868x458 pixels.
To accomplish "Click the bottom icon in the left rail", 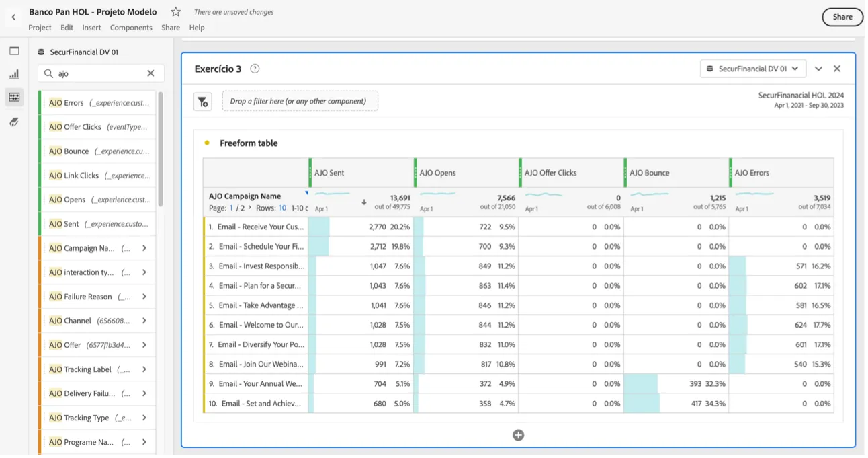I will (x=14, y=122).
